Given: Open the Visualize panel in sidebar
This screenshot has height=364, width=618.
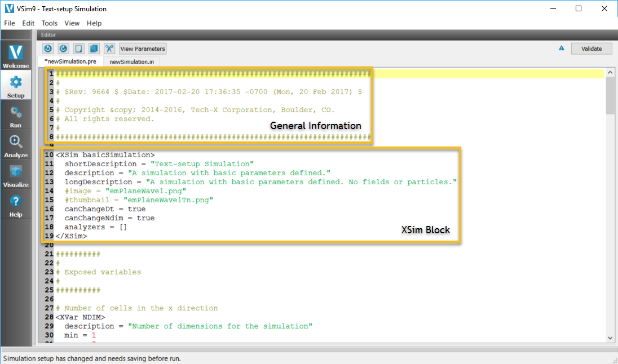Looking at the screenshot, I should click(16, 175).
